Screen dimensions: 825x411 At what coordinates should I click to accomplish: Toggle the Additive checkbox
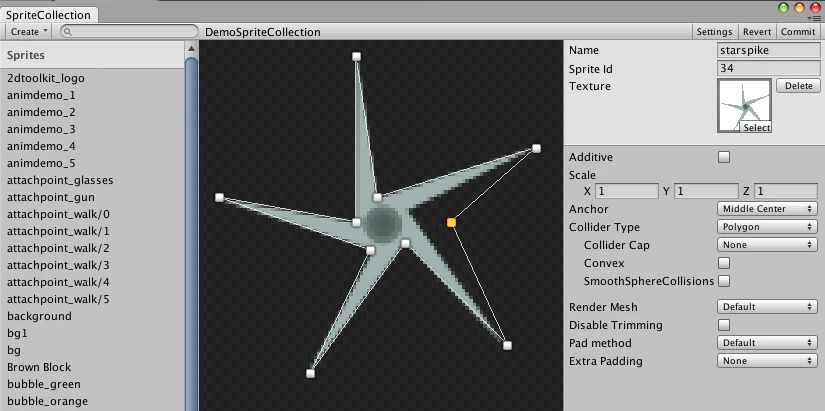pos(724,157)
